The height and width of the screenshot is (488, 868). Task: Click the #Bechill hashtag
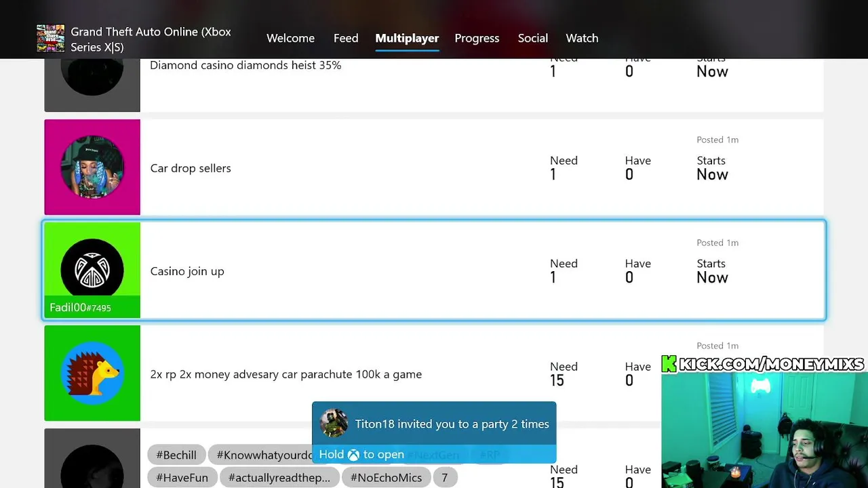176,455
